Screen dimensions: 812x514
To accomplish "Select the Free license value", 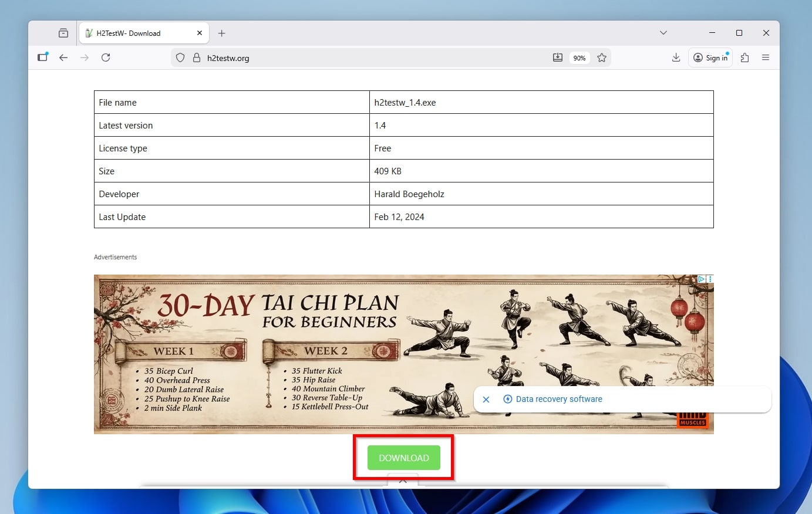I will coord(382,148).
